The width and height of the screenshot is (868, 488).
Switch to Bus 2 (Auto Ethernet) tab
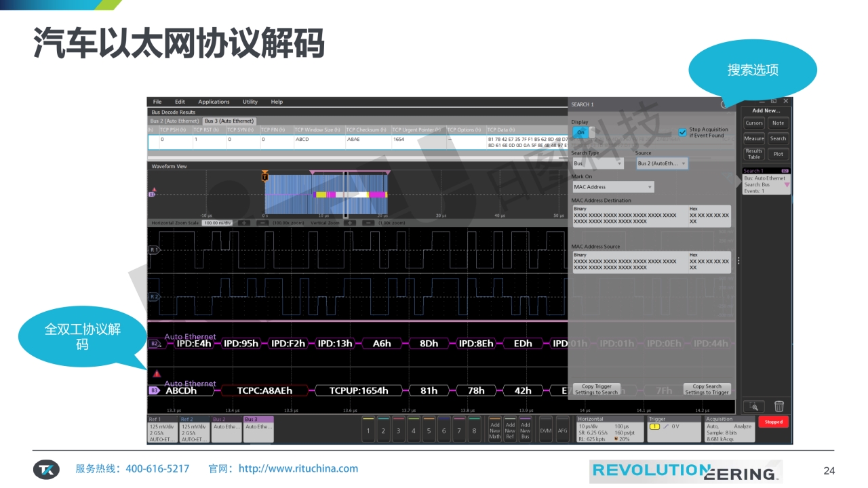[175, 121]
